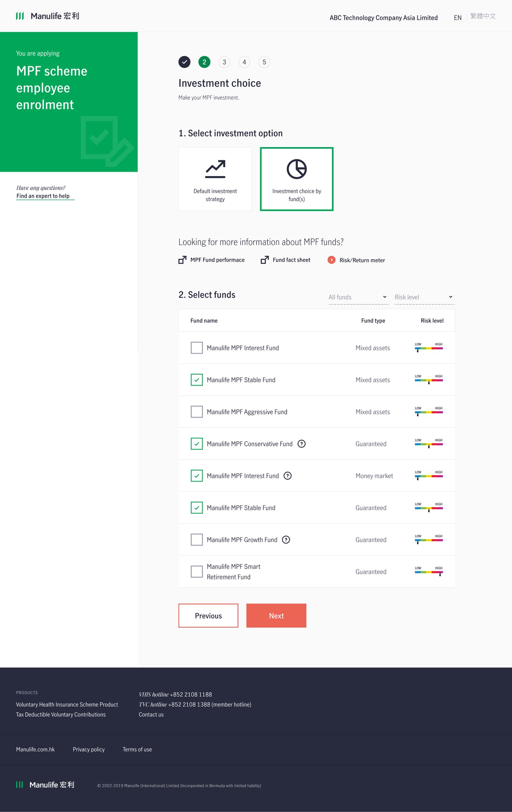Check the Manulife MPF Smart Retirement Fund box
This screenshot has height=812, width=512.
coord(197,572)
